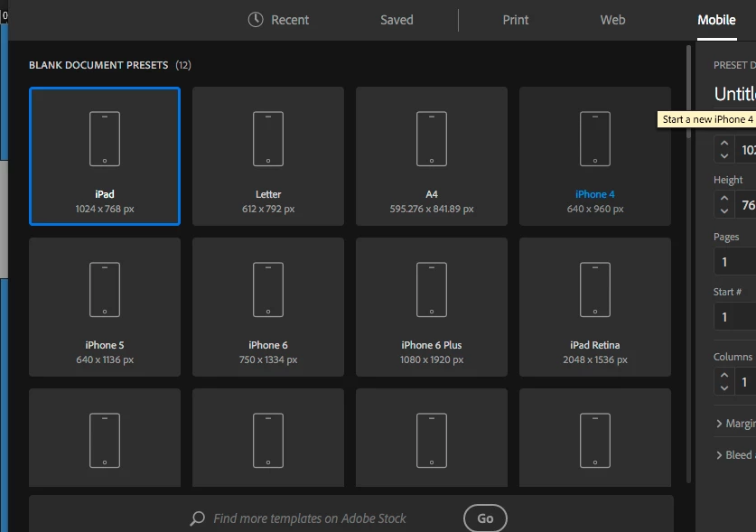Decrease Columns with the down arrow
Viewport: 756px width, 532px height.
click(724, 387)
